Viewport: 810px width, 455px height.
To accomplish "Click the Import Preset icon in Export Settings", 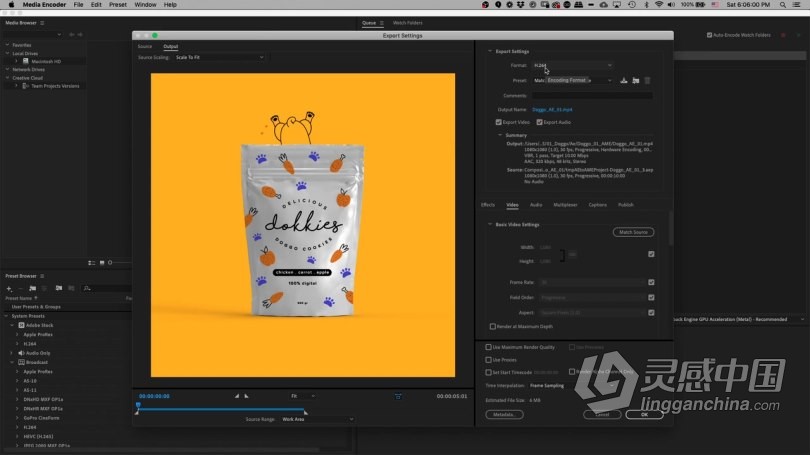I will point(636,81).
